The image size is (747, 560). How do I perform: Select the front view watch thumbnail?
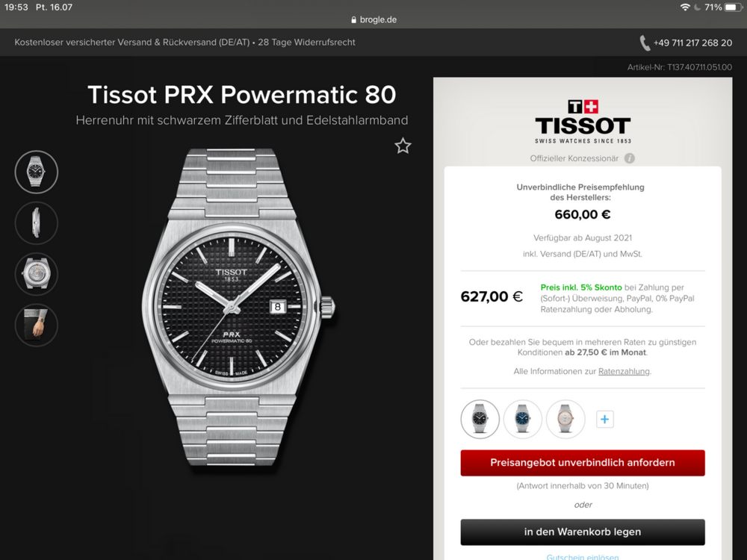pos(37,172)
